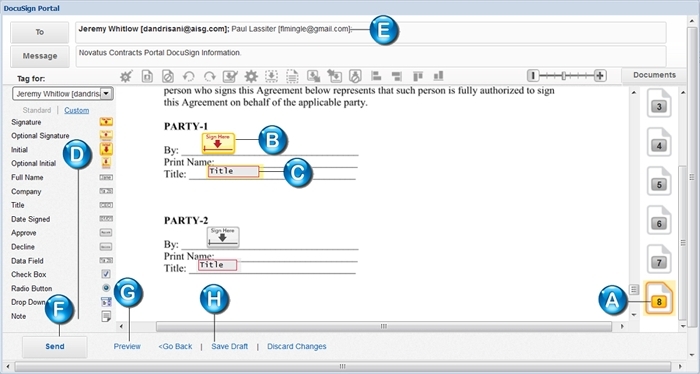Select the Signature tag icon
700x374 pixels.
106,122
